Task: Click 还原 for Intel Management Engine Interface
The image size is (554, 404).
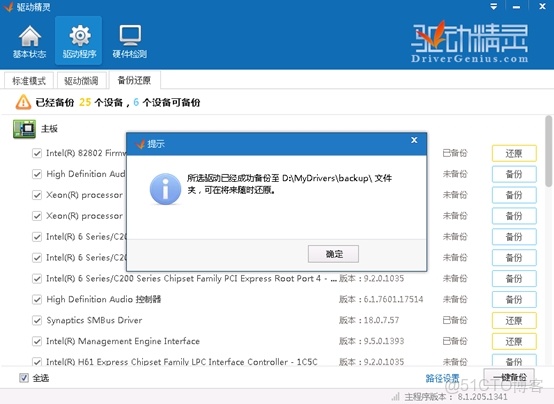Action: click(x=514, y=341)
